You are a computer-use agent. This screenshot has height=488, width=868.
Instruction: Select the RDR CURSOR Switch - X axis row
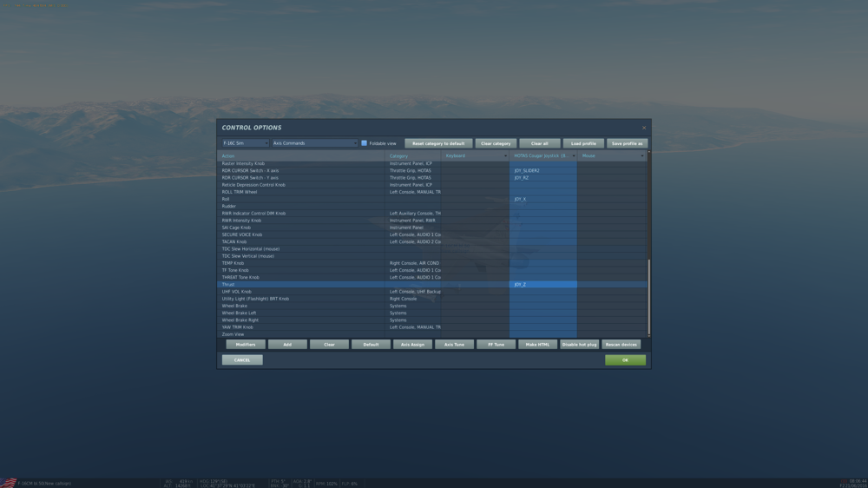coord(431,171)
